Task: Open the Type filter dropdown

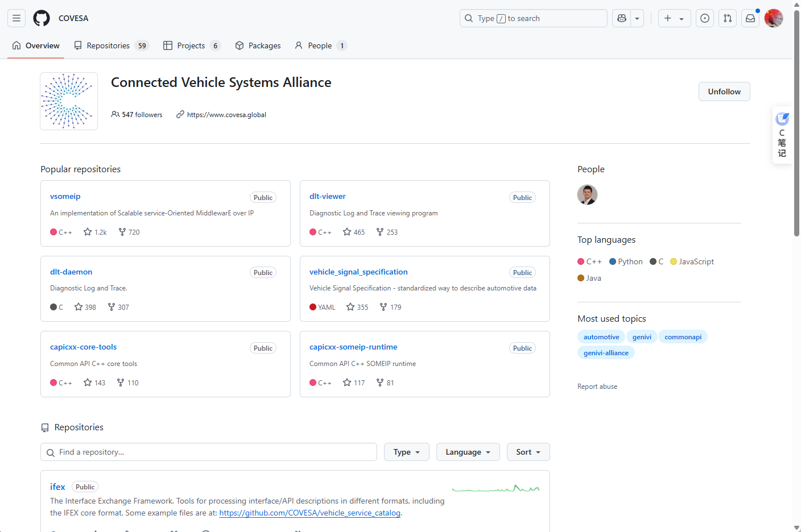Action: click(407, 452)
